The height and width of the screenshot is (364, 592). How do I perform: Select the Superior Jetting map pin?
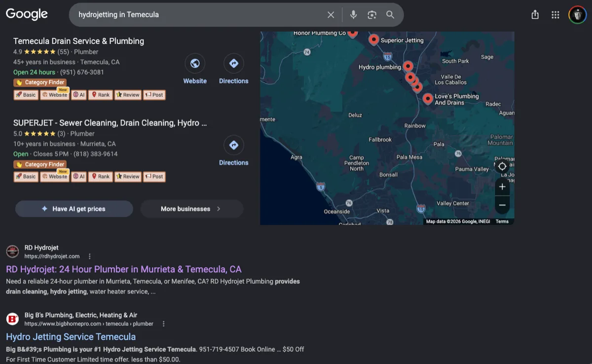[x=373, y=39]
